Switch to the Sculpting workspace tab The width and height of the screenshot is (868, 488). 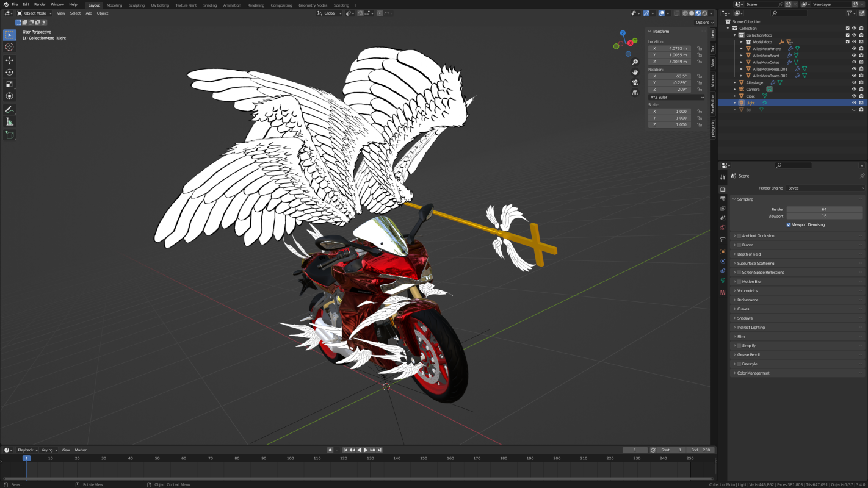coord(136,5)
